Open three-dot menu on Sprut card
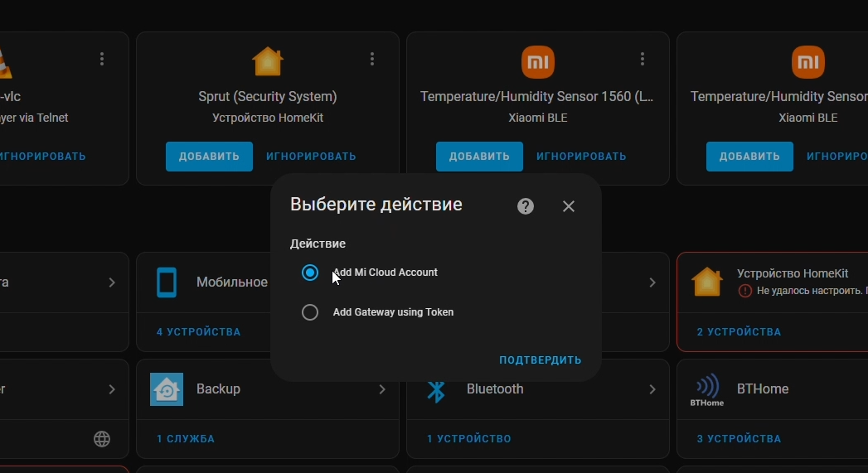 [x=372, y=59]
